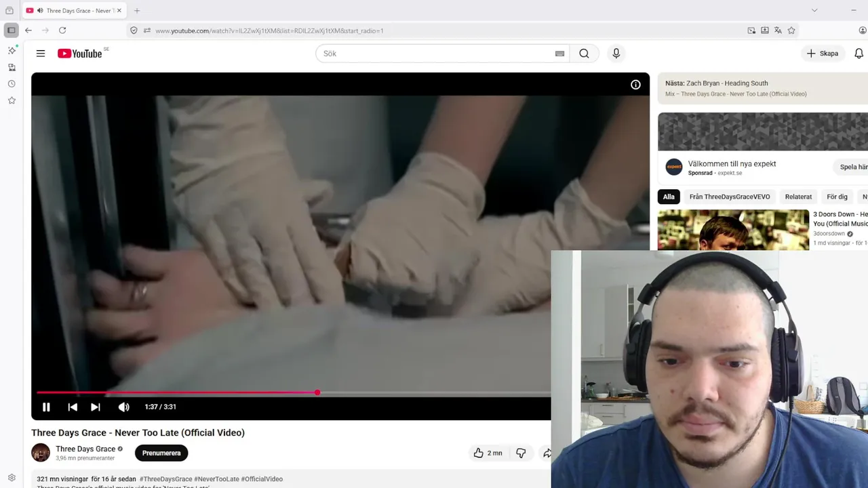Open the #NeverTooLate hashtag link
Screen dimensions: 868x488
tap(216, 479)
